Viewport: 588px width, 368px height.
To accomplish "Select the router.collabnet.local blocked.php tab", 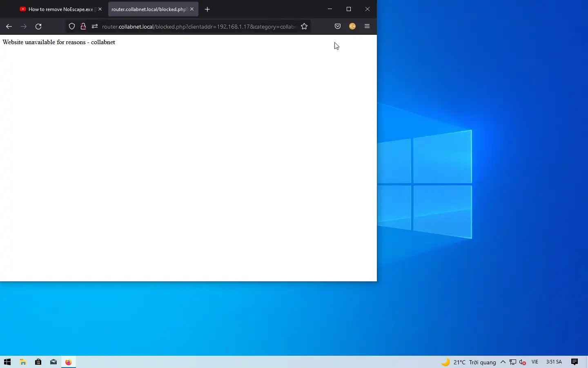I will coord(149,9).
